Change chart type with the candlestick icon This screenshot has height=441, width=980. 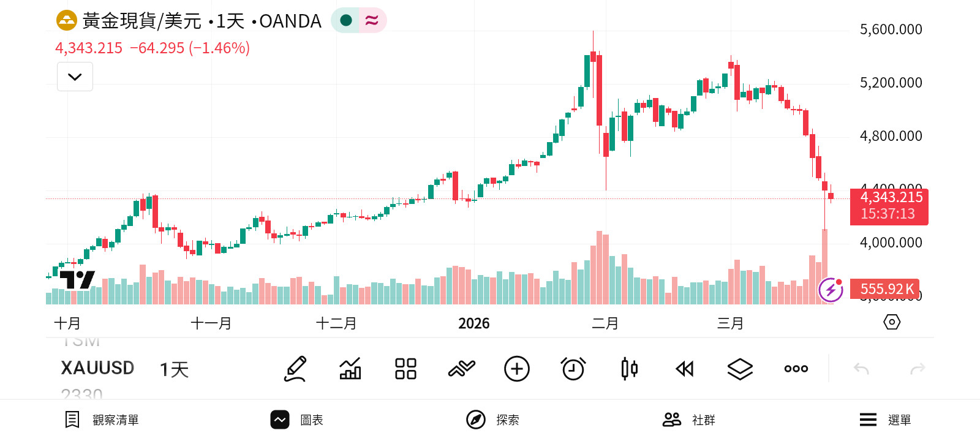[x=629, y=369]
